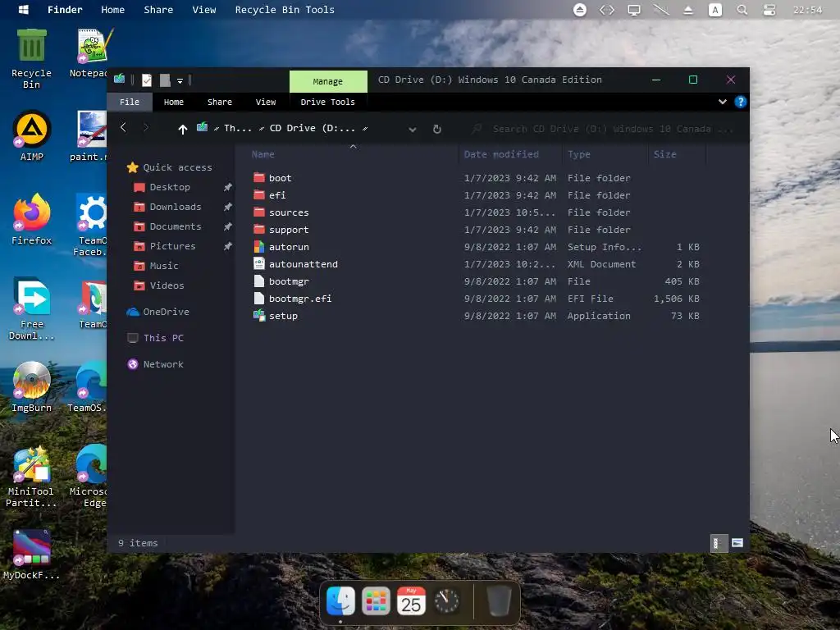Screen dimensions: 840x630
Task: Open the Free Download Manager shortcut
Action: pos(32,309)
